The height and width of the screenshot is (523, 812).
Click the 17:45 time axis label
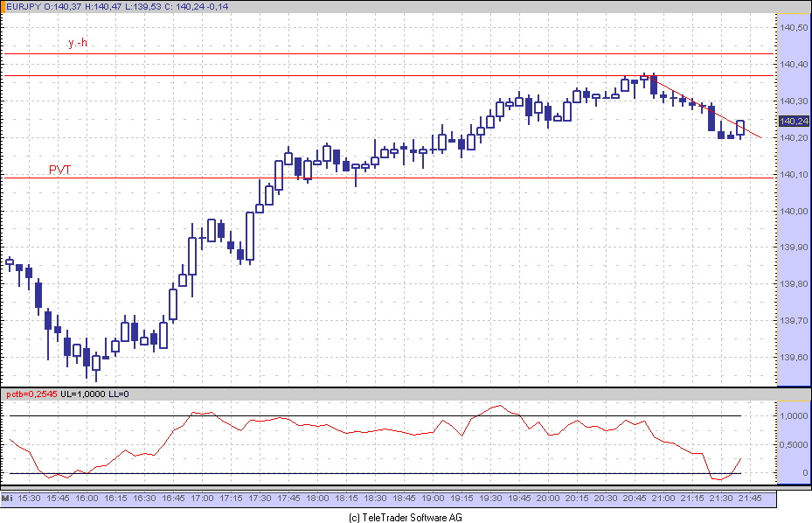point(288,499)
